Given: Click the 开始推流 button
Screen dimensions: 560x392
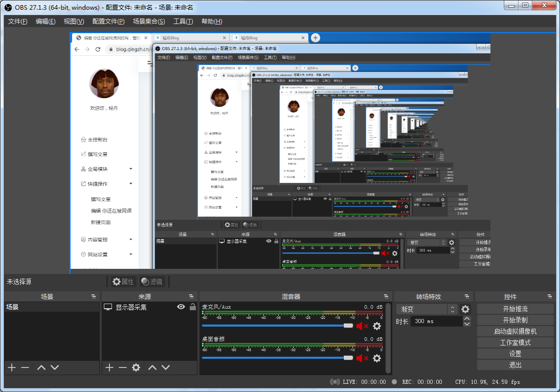Looking at the screenshot, I should (515, 309).
